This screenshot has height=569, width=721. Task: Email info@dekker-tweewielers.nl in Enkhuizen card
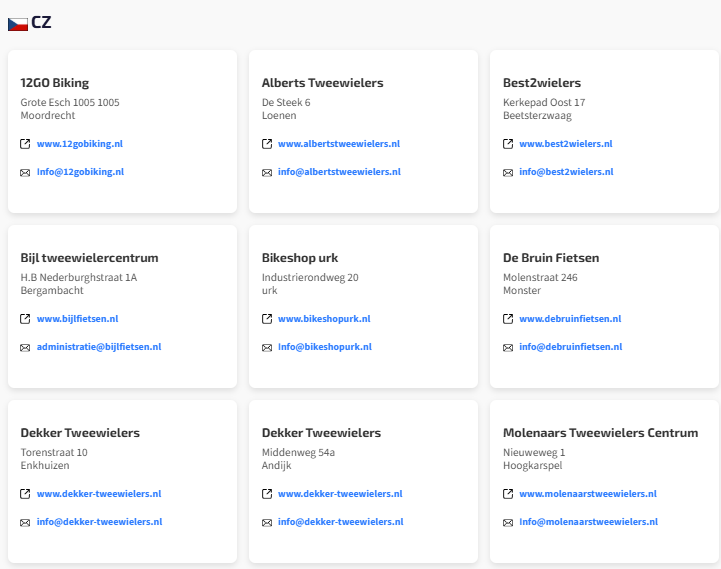99,522
